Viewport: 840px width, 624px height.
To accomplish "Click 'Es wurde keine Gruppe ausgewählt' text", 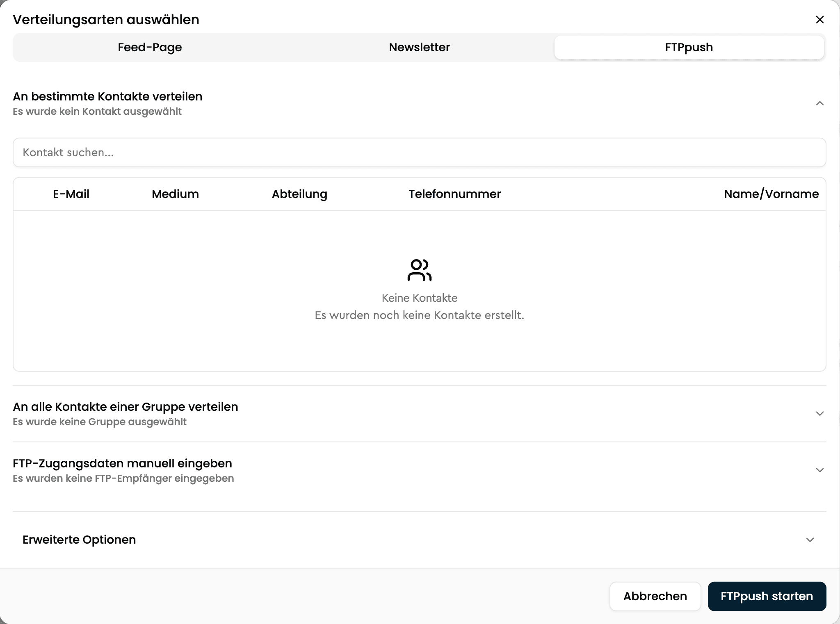I will tap(100, 422).
